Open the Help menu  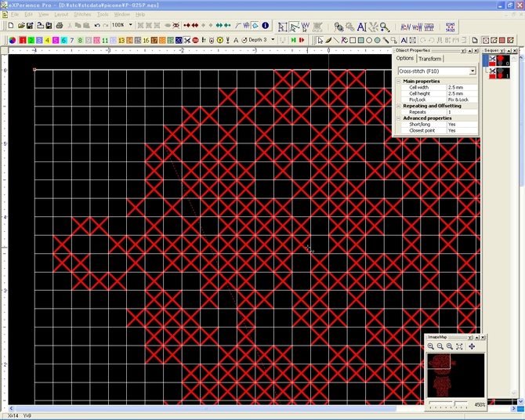(140, 14)
